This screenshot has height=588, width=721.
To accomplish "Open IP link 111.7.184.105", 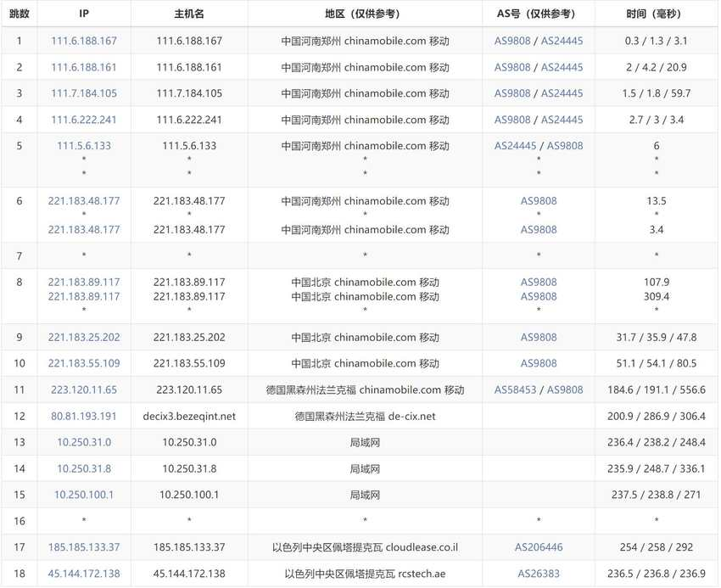I will coord(84,93).
